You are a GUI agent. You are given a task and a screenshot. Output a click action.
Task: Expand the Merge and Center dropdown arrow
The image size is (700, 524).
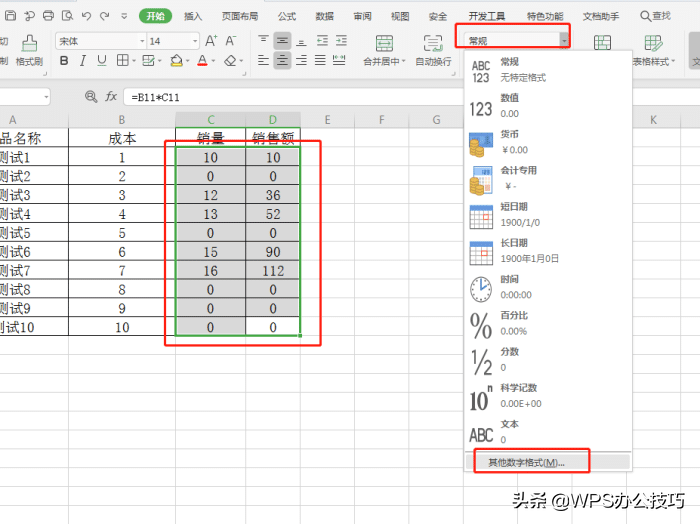tap(404, 61)
